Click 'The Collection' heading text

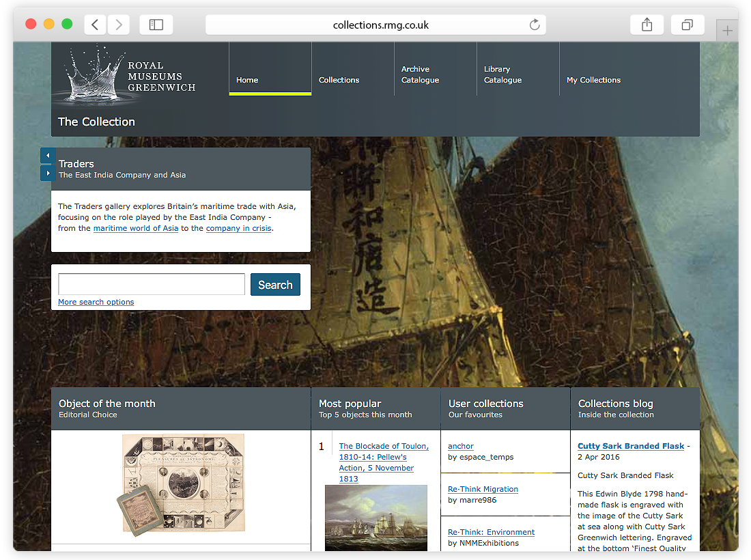point(96,122)
